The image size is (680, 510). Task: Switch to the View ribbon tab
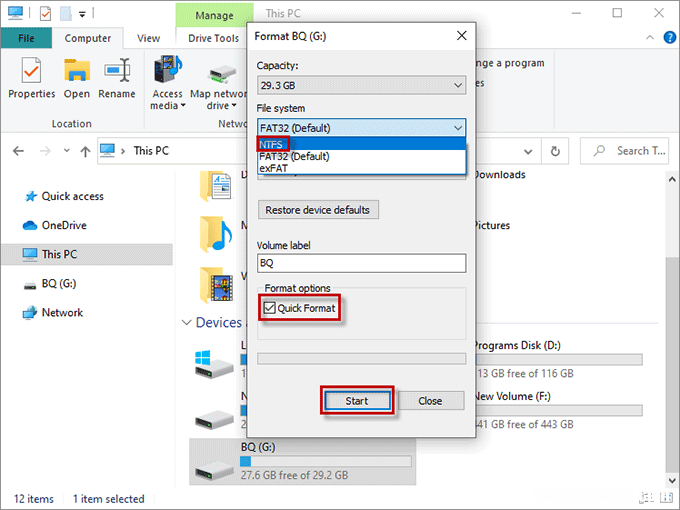(x=148, y=38)
